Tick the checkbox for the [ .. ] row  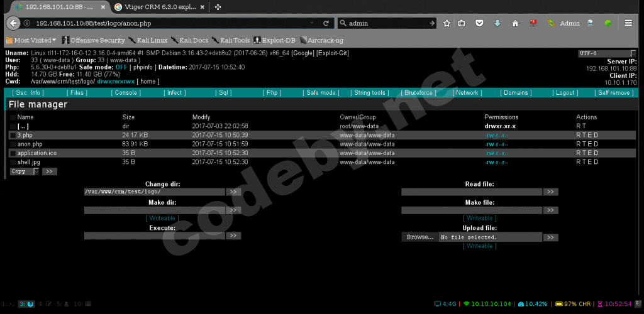[x=13, y=126]
